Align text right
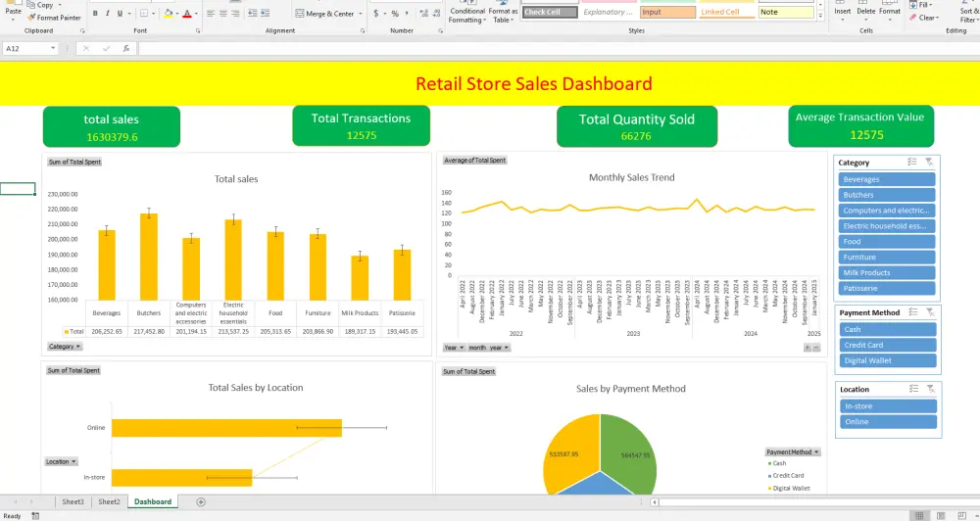This screenshot has height=521, width=980. coord(235,13)
